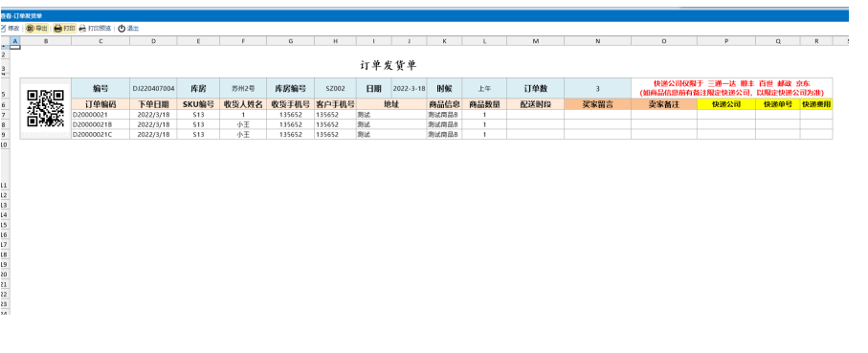Click the 库房编号 label cell
868x353 pixels.
click(x=291, y=89)
